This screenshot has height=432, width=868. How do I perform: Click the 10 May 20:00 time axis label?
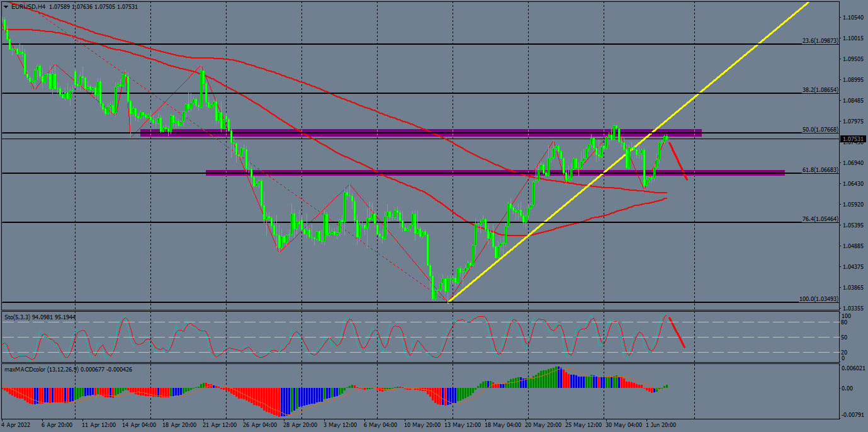422,425
